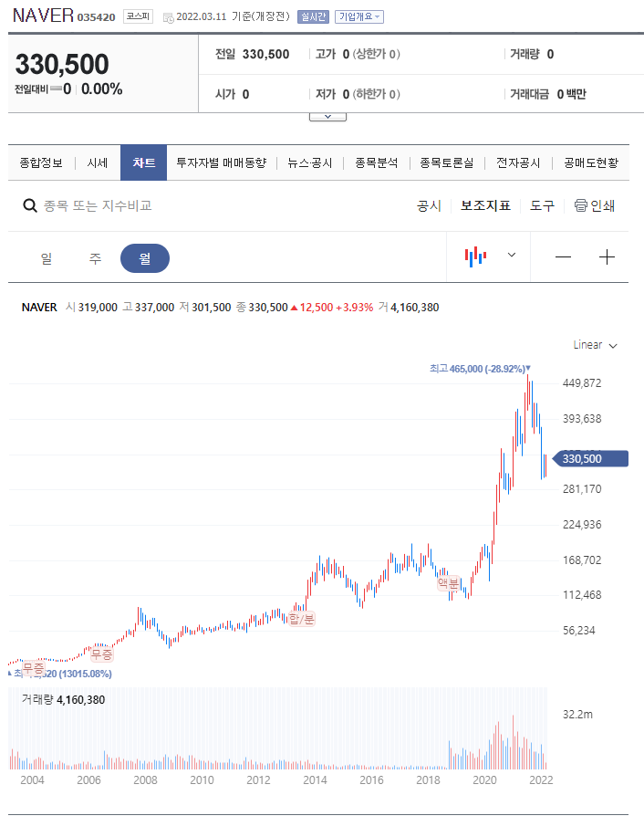This screenshot has width=644, height=816.
Task: Open the 종합정보 tab
Action: click(x=41, y=162)
